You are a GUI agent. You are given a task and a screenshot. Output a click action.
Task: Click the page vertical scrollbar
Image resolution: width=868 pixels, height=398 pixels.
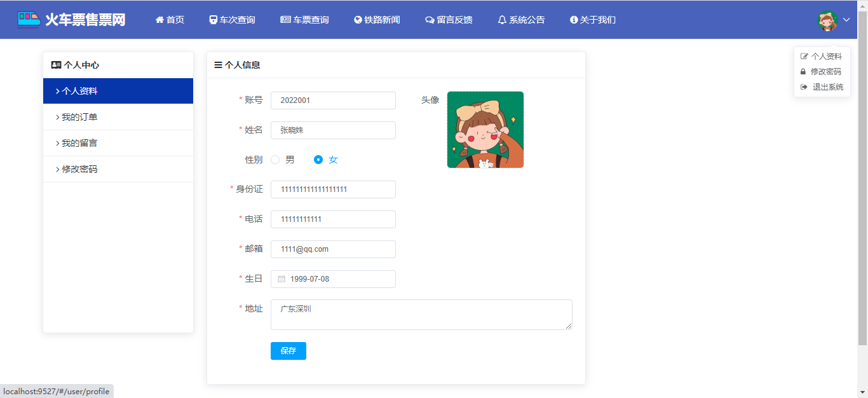point(862,178)
